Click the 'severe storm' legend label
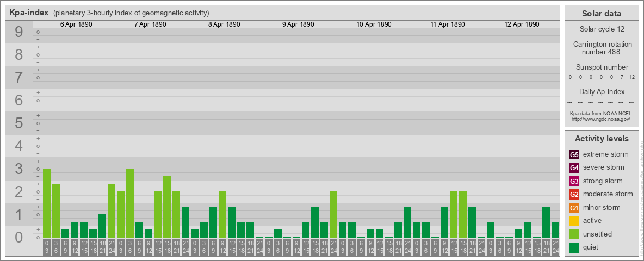Screen dimensions: 644x261 click(603, 167)
